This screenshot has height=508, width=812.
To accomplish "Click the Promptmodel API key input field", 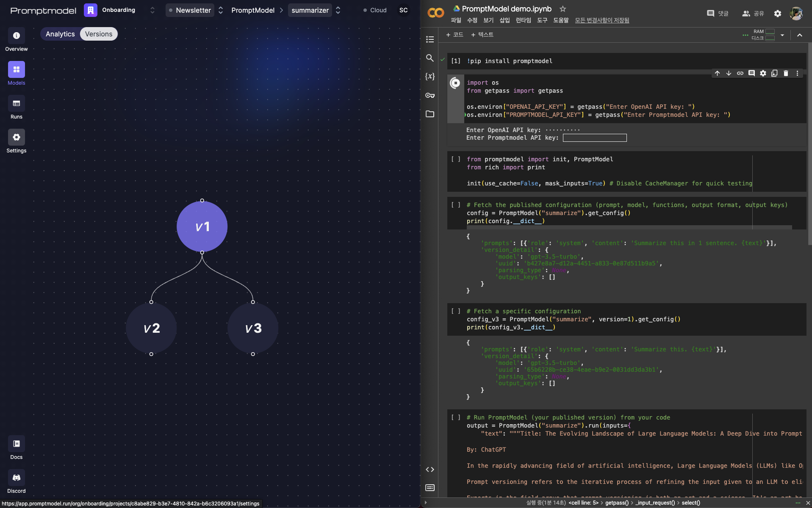I will coord(594,138).
